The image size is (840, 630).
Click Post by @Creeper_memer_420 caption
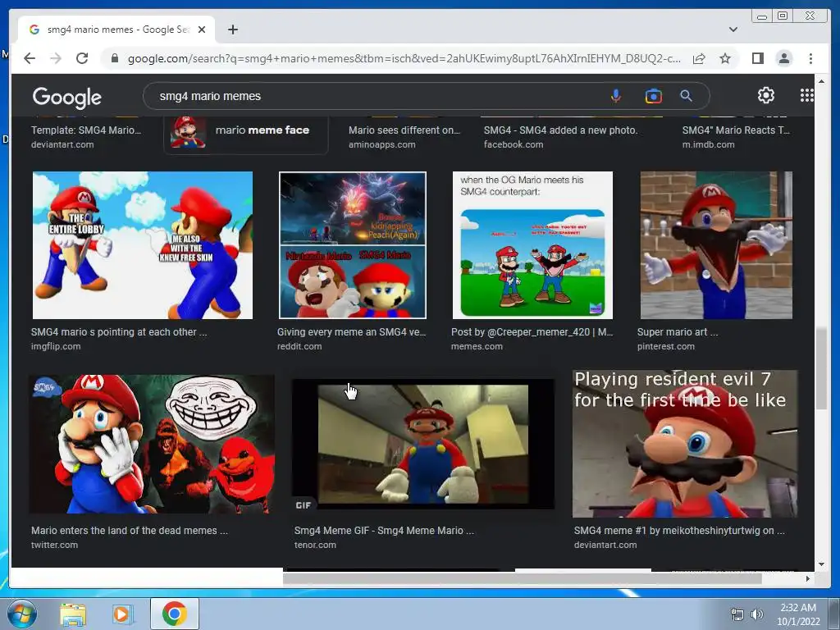pyautogui.click(x=532, y=331)
